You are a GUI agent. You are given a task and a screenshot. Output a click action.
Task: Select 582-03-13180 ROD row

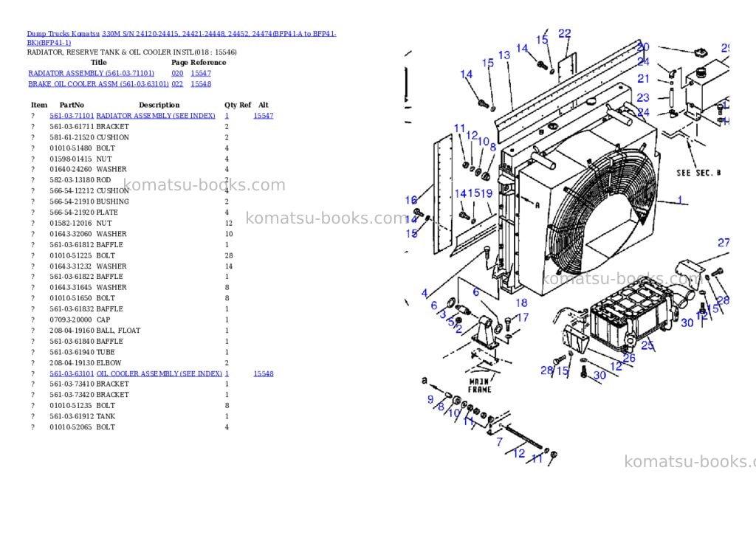pyautogui.click(x=130, y=180)
